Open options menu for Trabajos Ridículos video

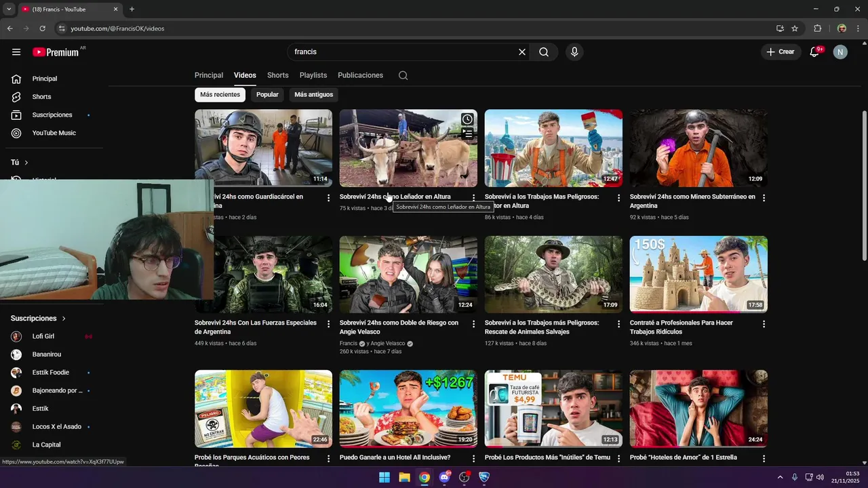764,324
